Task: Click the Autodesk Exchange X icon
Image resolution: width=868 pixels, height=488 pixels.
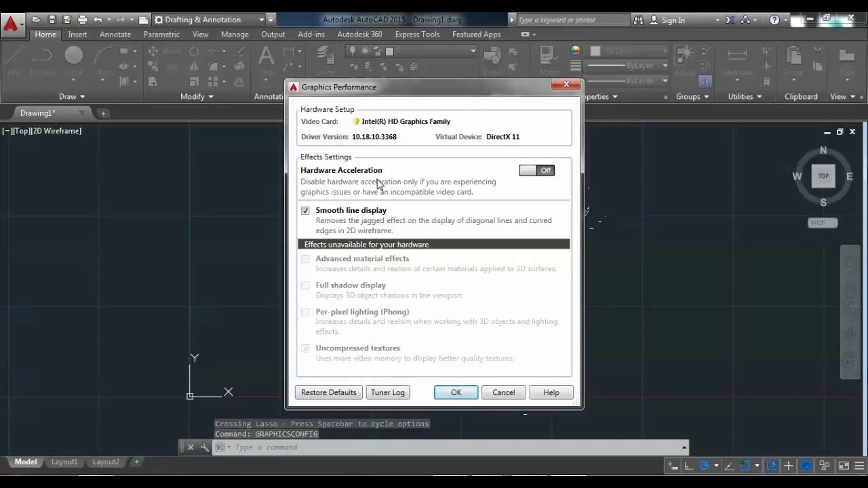Action: tap(730, 20)
